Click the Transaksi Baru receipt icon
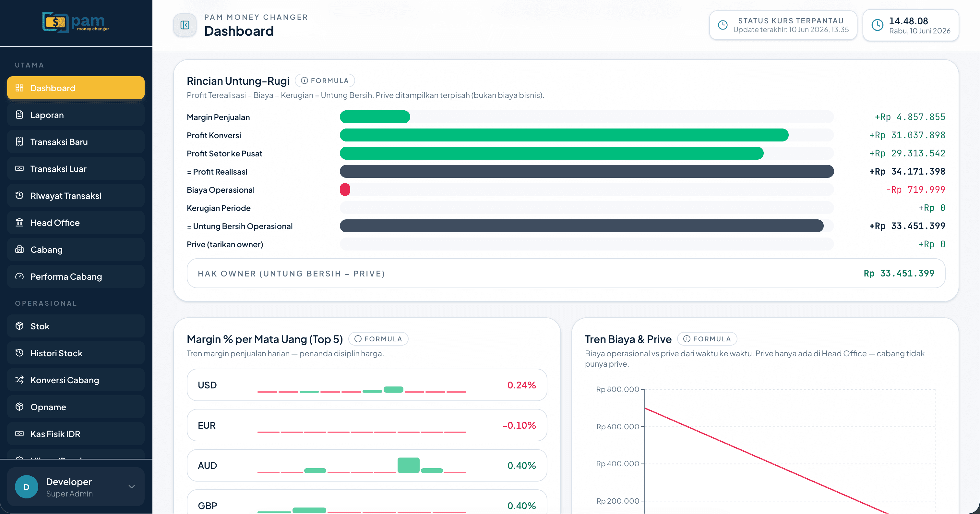 tap(19, 141)
